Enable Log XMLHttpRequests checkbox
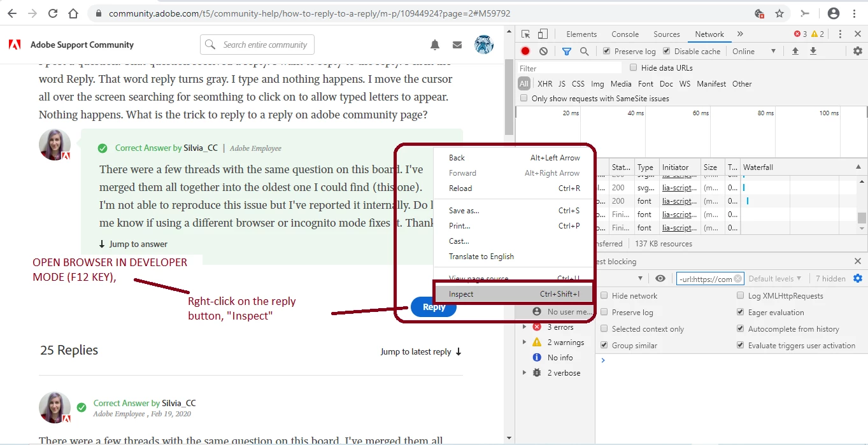 (x=740, y=296)
